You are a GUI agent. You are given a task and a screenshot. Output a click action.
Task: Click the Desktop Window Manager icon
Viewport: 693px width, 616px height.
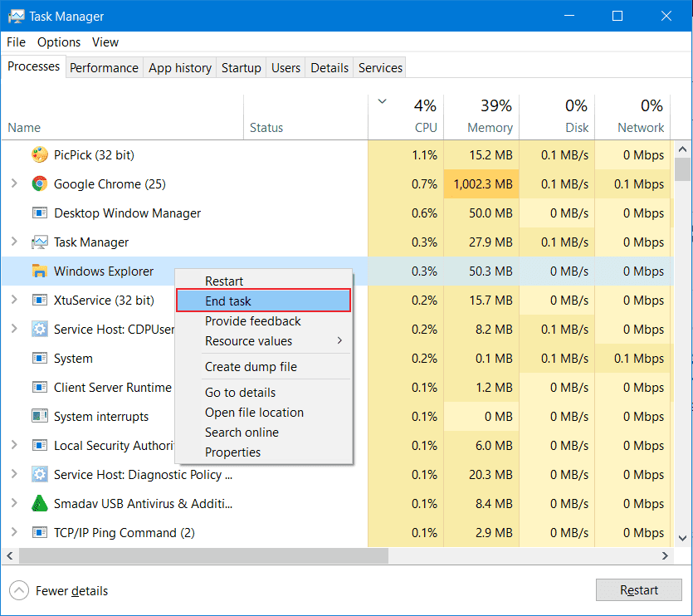click(39, 213)
